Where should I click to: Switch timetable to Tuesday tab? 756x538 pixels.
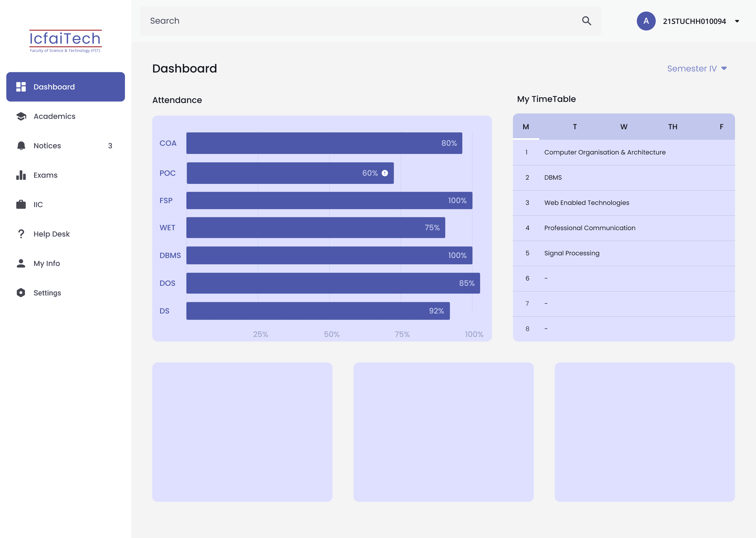[x=575, y=127]
